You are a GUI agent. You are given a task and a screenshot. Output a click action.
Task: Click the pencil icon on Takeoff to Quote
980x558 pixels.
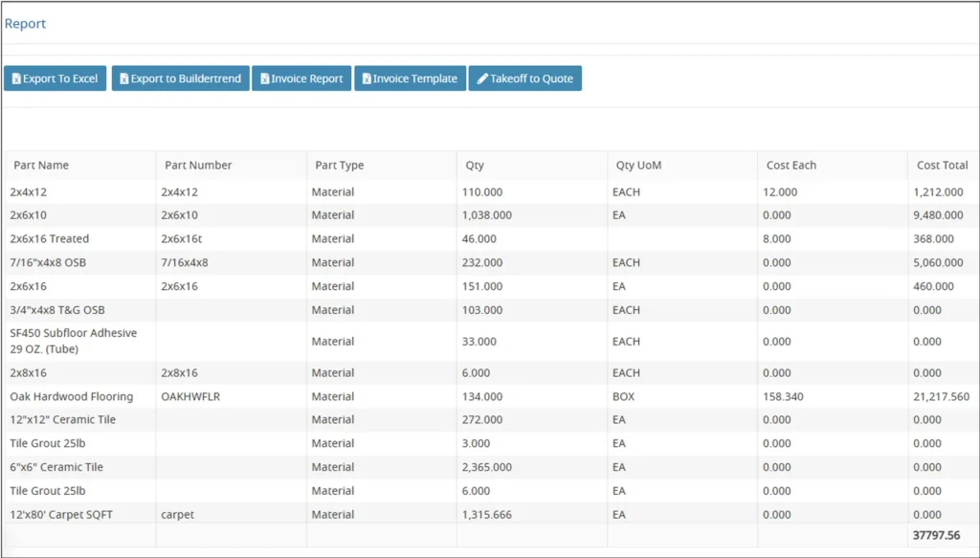coord(482,78)
